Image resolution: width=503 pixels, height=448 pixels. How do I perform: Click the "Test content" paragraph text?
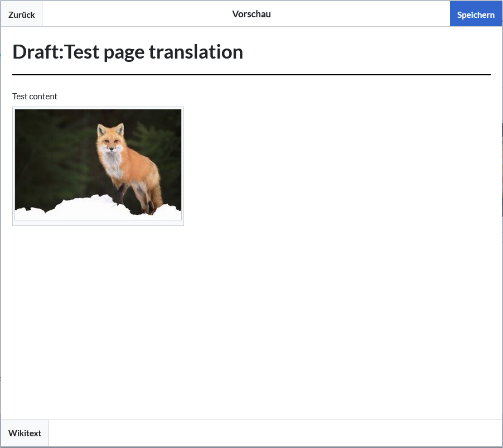coord(35,97)
